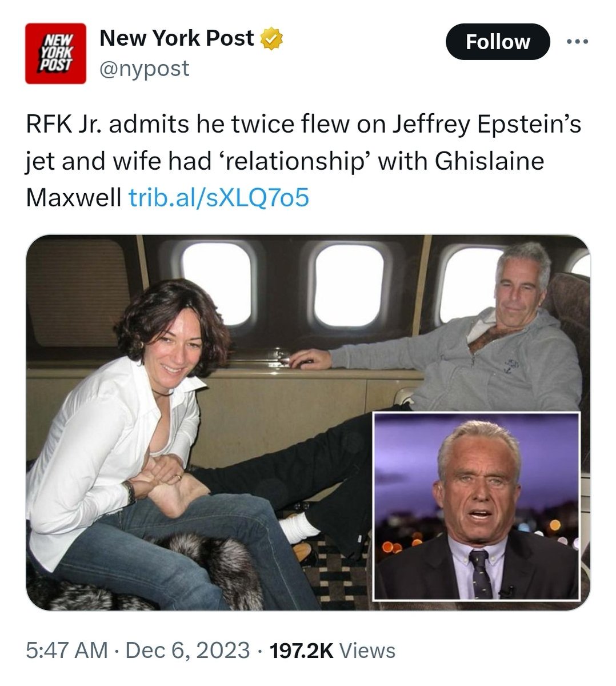Click the word "Ghislaine" in tweet text
The width and height of the screenshot is (616, 686).
click(x=489, y=161)
